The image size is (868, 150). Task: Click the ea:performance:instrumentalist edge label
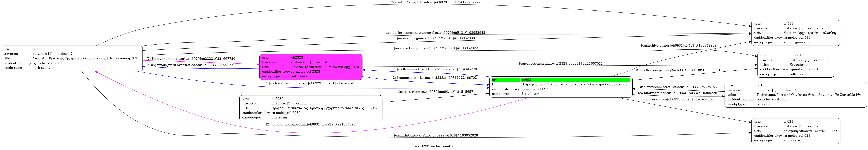coord(435,33)
